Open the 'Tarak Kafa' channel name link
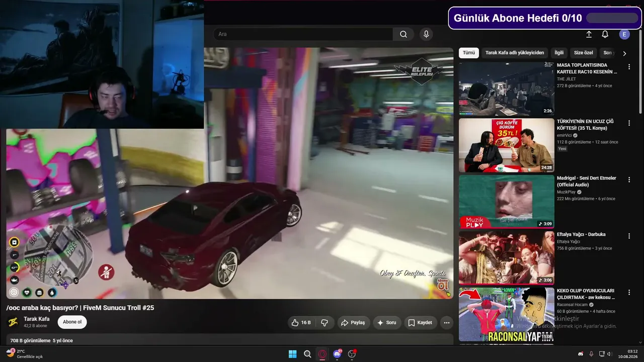 pyautogui.click(x=37, y=319)
